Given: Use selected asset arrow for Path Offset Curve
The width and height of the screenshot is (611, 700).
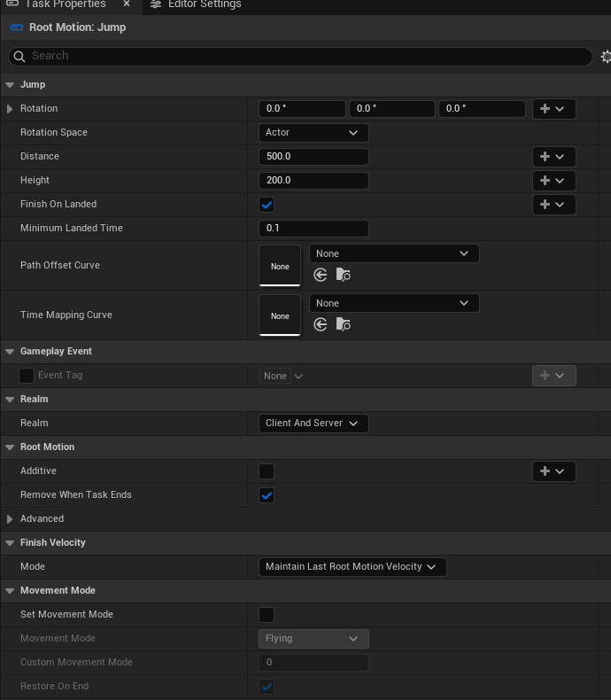Looking at the screenshot, I should click(x=321, y=275).
